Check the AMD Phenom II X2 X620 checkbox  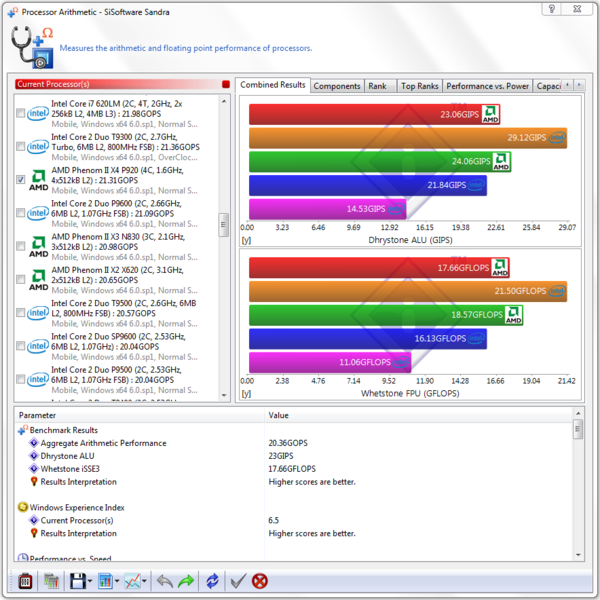click(21, 279)
